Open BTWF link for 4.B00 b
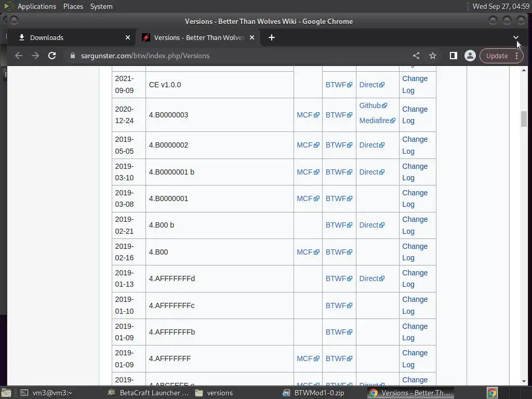532x399 pixels. [x=339, y=225]
